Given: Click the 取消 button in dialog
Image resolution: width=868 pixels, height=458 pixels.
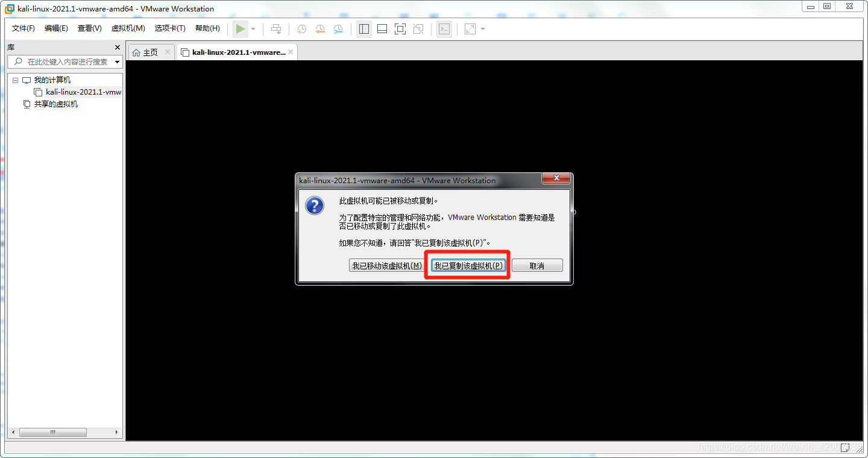Looking at the screenshot, I should 537,266.
